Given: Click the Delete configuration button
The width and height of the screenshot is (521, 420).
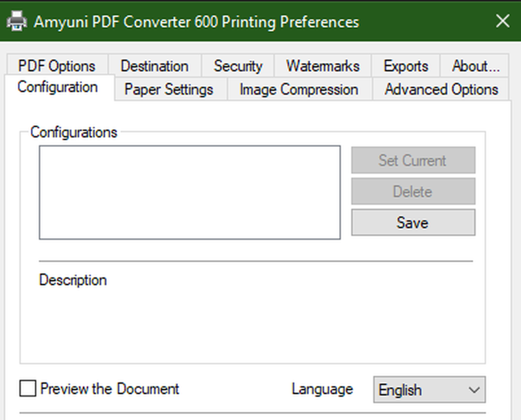Looking at the screenshot, I should pos(413,191).
